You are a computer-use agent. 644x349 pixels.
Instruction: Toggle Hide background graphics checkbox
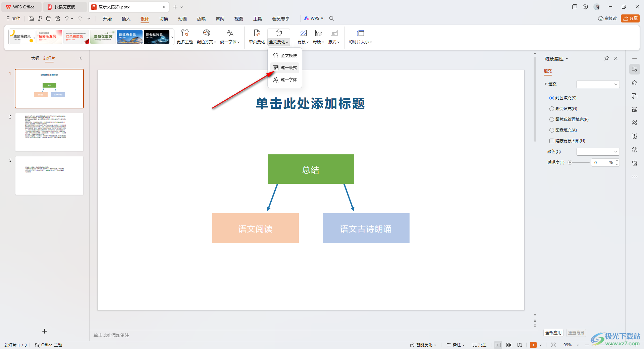pyautogui.click(x=552, y=141)
